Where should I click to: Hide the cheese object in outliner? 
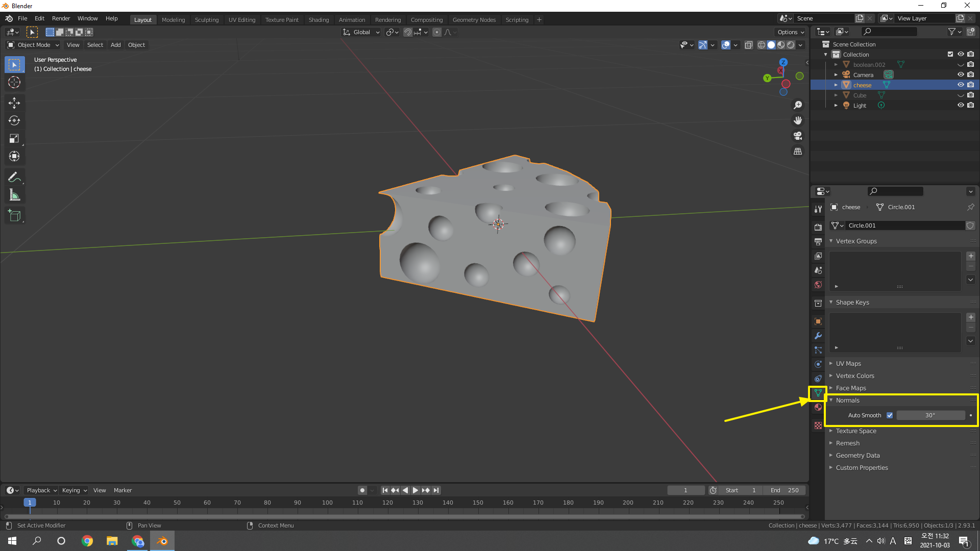[960, 85]
